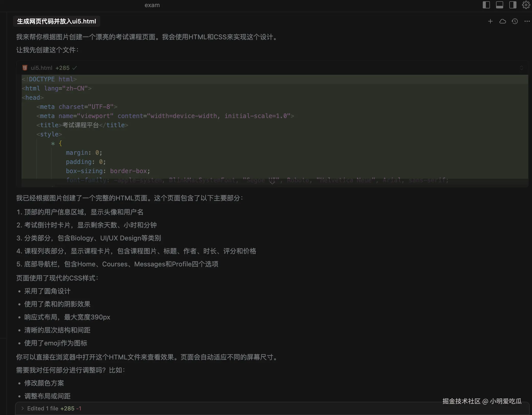Start a new chat with plus icon
This screenshot has height=415, width=532.
coord(490,21)
